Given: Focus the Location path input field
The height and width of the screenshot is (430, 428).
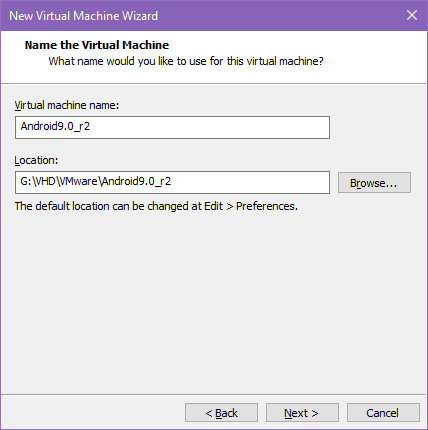Looking at the screenshot, I should coord(172,182).
